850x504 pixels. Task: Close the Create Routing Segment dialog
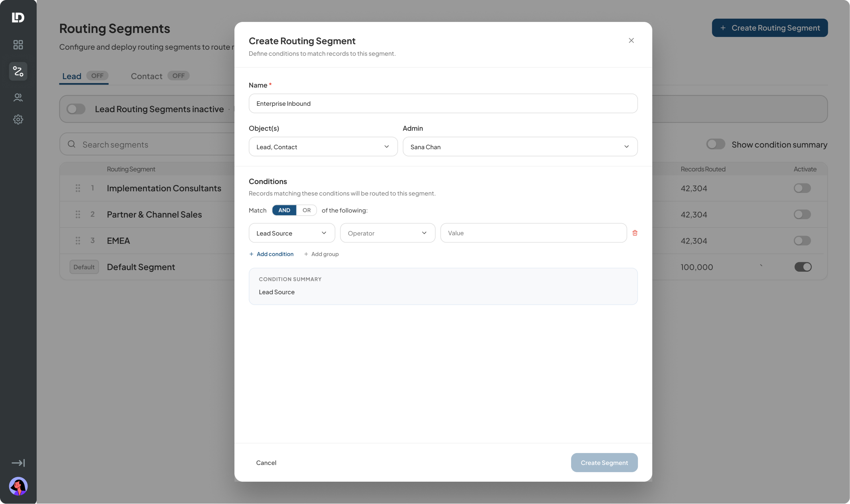pyautogui.click(x=631, y=41)
